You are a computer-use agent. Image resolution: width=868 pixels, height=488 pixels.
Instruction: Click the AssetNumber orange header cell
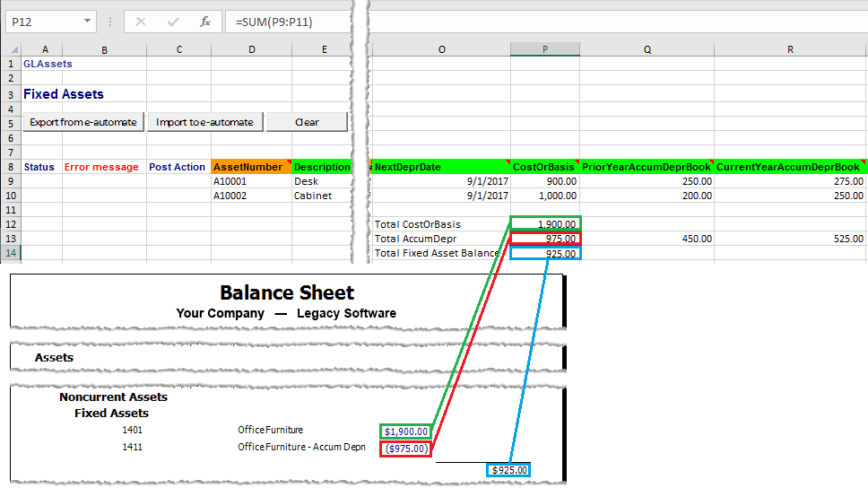pos(251,167)
